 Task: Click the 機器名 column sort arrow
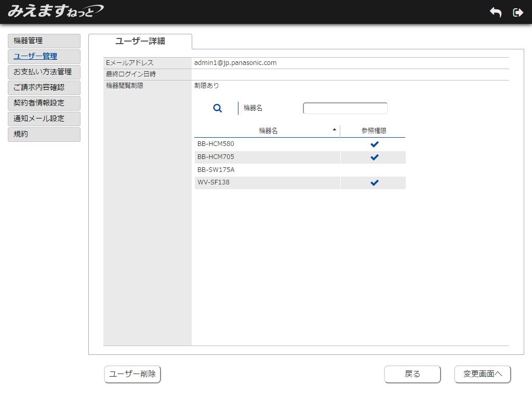pyautogui.click(x=334, y=129)
